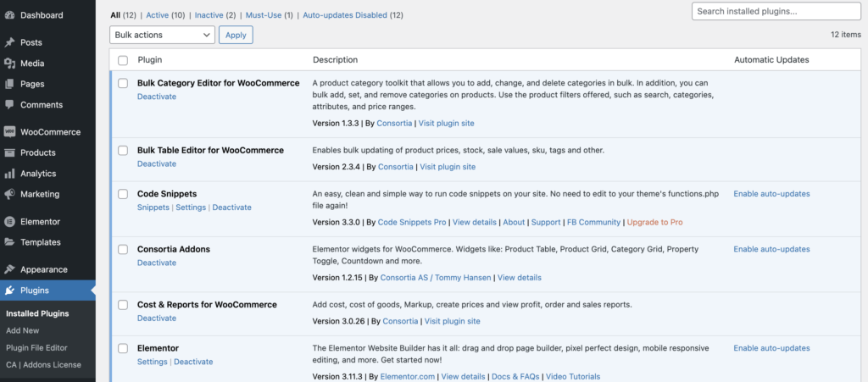This screenshot has height=382, width=868.
Task: Deactivate the Elementor plugin
Action: pos(194,362)
